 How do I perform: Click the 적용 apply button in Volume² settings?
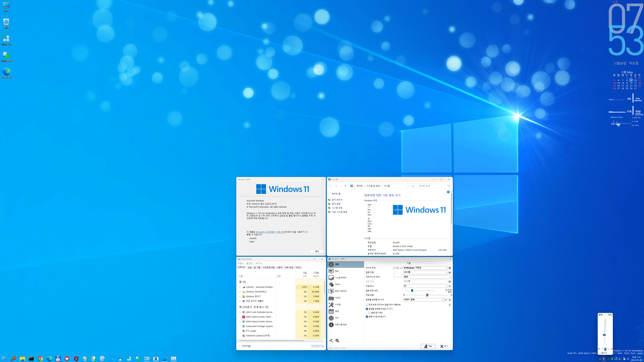(x=428, y=346)
